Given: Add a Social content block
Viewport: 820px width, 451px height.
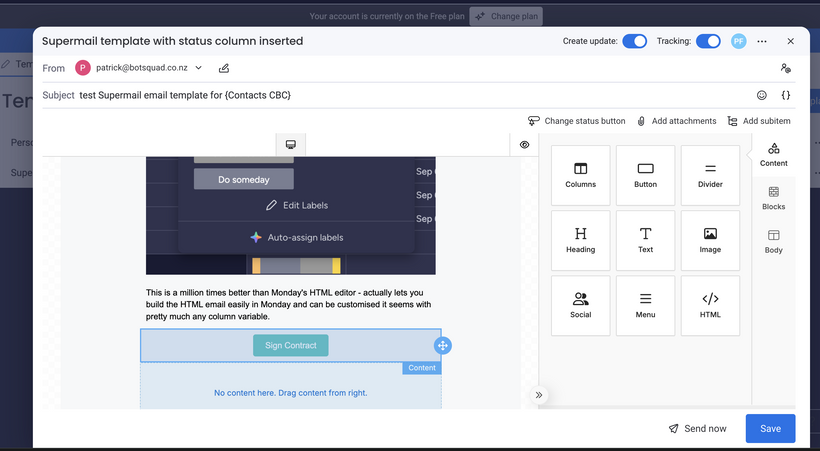Looking at the screenshot, I should click(580, 306).
